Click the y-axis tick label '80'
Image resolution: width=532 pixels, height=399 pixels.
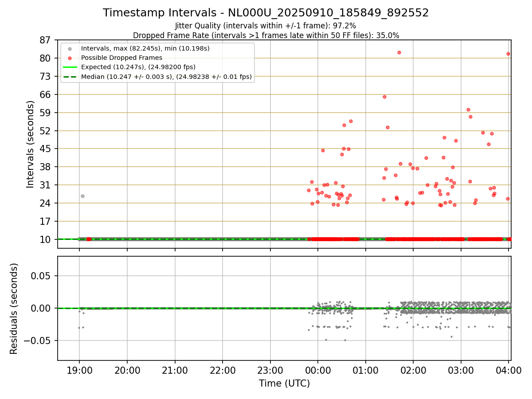(46, 58)
